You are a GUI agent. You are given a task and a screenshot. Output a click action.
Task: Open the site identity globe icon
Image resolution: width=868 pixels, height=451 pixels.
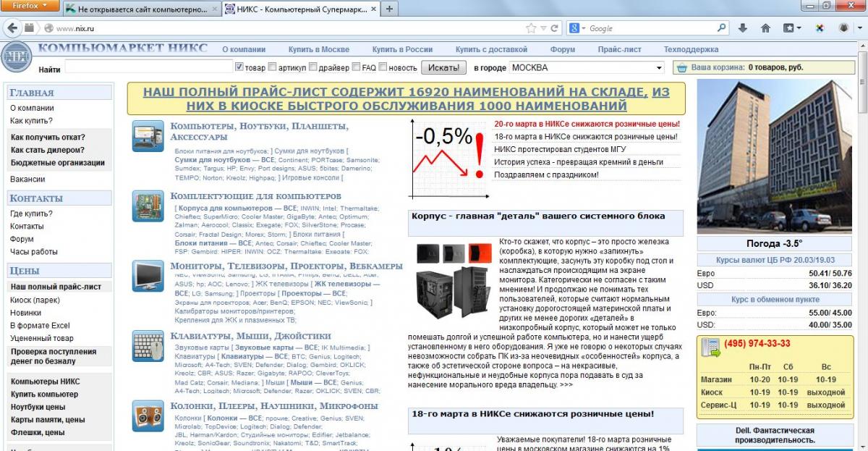click(48, 28)
